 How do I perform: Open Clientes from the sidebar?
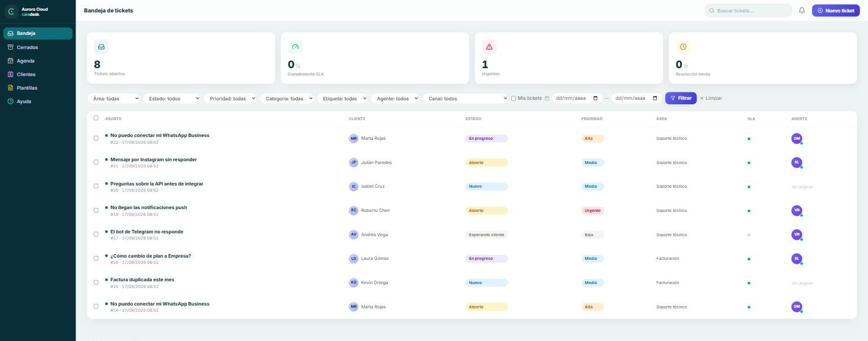[38, 74]
